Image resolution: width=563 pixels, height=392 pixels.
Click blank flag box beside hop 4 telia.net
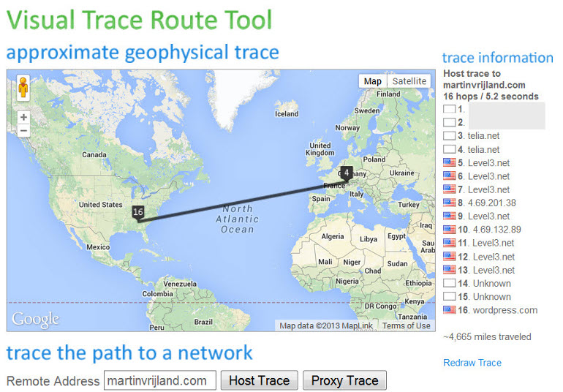(449, 149)
